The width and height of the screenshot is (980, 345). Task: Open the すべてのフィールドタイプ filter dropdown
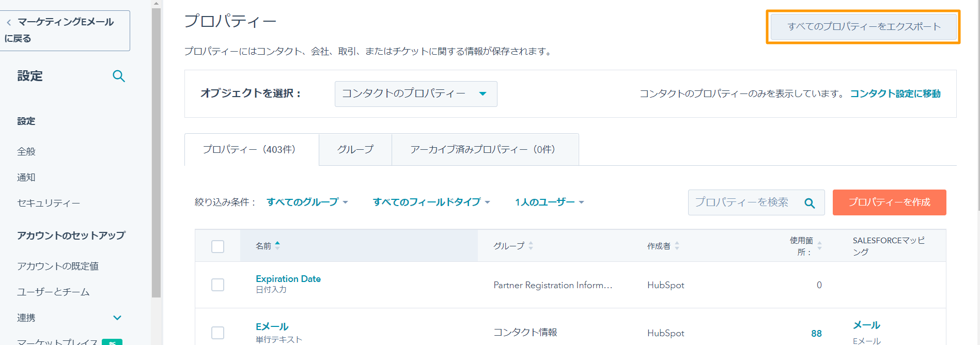click(431, 202)
